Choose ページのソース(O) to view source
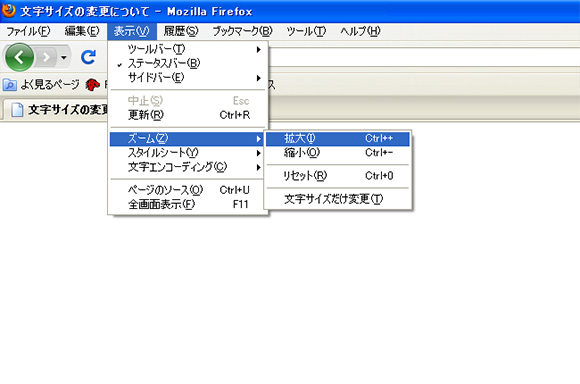The width and height of the screenshot is (580, 384). point(188,190)
